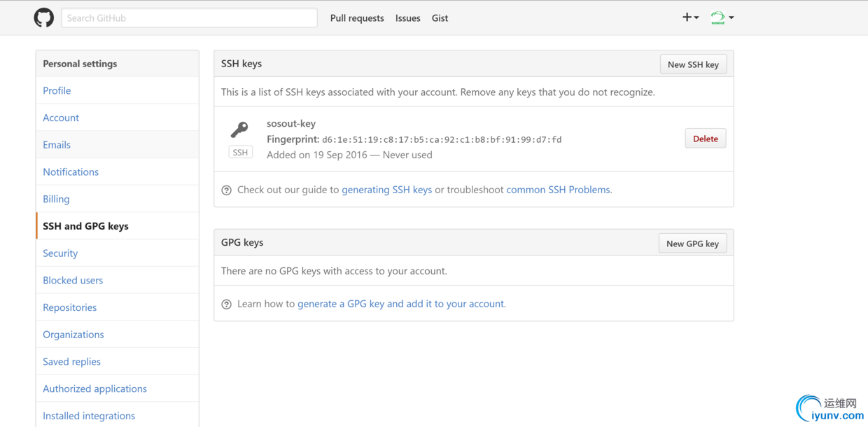Click the Search GitHub field

pyautogui.click(x=189, y=18)
